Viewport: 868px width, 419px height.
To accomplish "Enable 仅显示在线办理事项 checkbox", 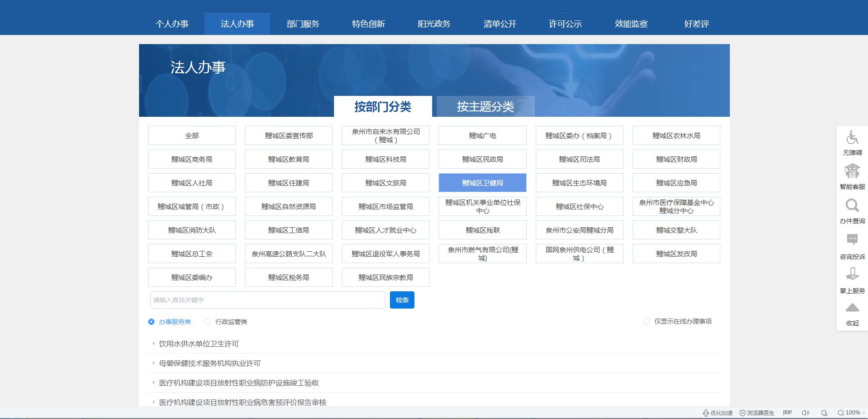I will point(647,321).
